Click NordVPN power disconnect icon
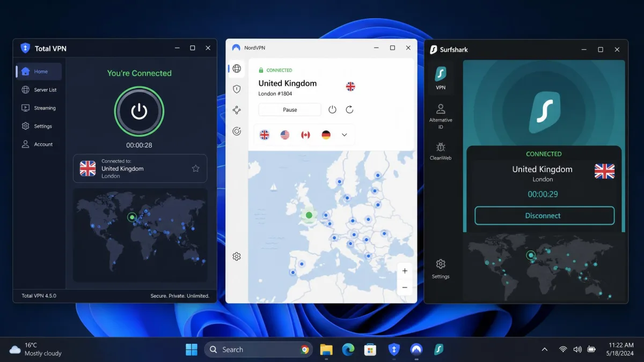 click(x=332, y=109)
